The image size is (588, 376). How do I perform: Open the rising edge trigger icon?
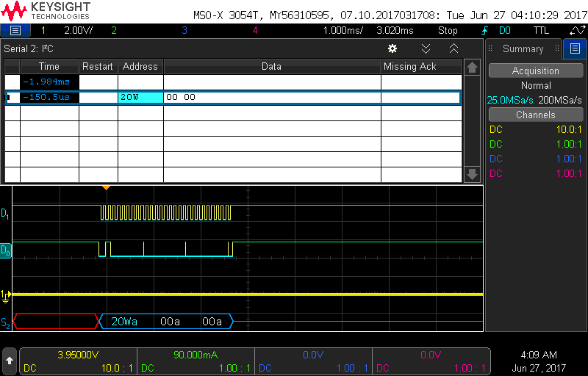pyautogui.click(x=484, y=31)
